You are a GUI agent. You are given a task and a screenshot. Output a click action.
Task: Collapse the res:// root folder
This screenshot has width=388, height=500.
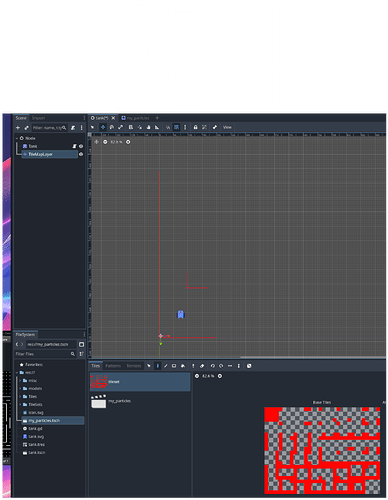pyautogui.click(x=17, y=372)
